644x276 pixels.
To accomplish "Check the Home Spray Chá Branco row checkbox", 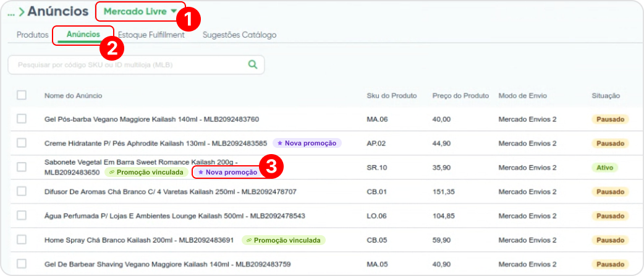I will tap(22, 239).
